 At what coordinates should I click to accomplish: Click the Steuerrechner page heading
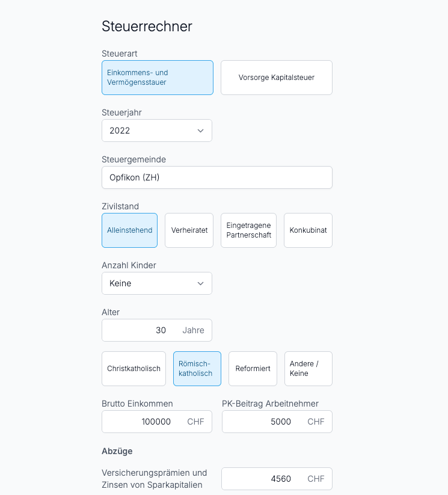pos(147,26)
